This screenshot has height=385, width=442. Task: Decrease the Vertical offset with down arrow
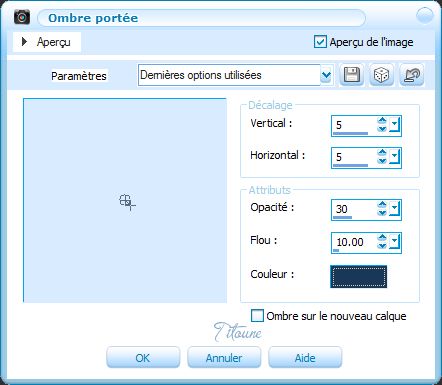click(x=382, y=129)
